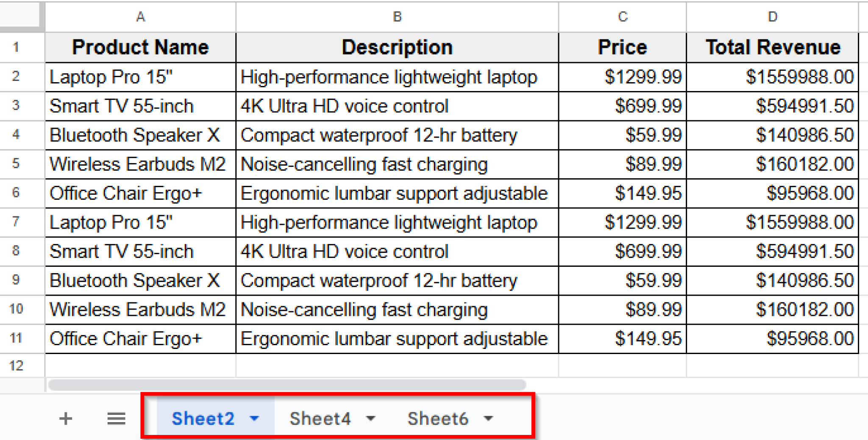Add a new sheet with the plus icon

[x=66, y=418]
